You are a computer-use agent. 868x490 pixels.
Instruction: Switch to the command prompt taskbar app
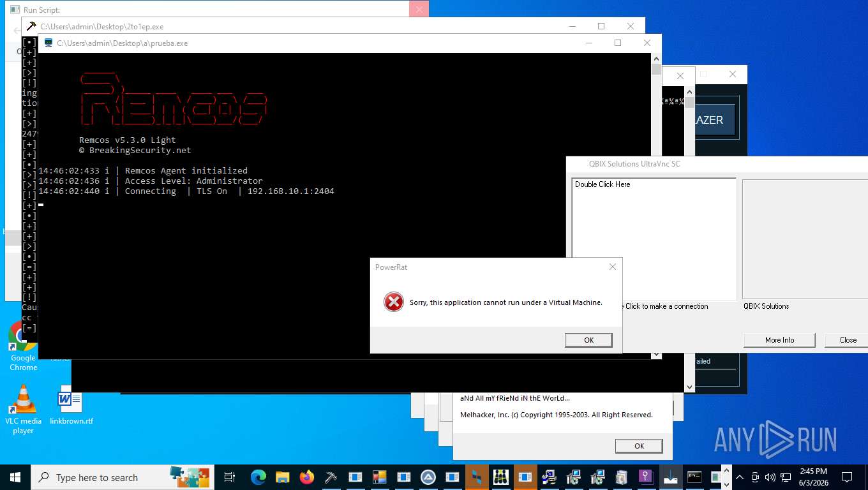[x=694, y=477]
